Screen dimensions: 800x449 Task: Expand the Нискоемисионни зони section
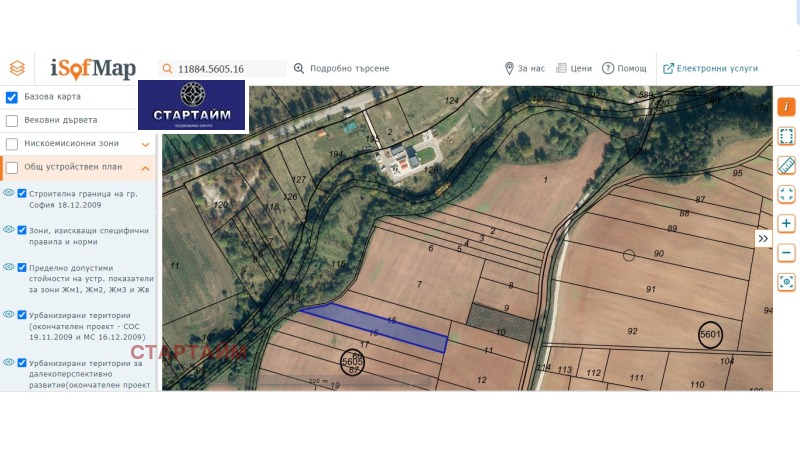click(145, 144)
